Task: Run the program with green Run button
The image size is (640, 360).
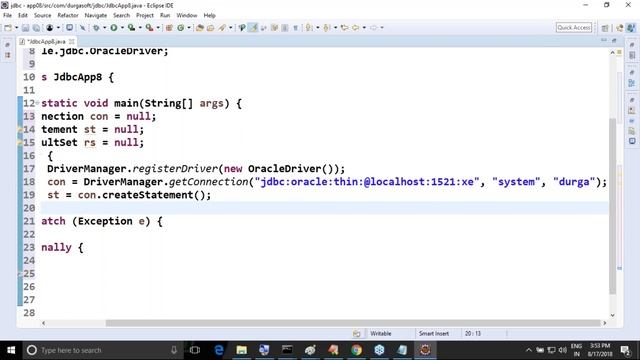Action: tap(114, 28)
